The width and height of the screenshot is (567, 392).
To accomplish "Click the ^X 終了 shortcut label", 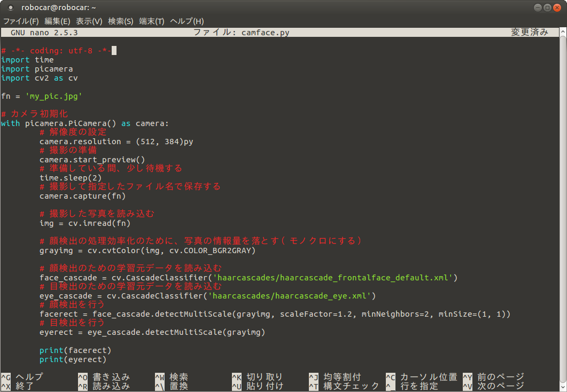I will click(17, 386).
